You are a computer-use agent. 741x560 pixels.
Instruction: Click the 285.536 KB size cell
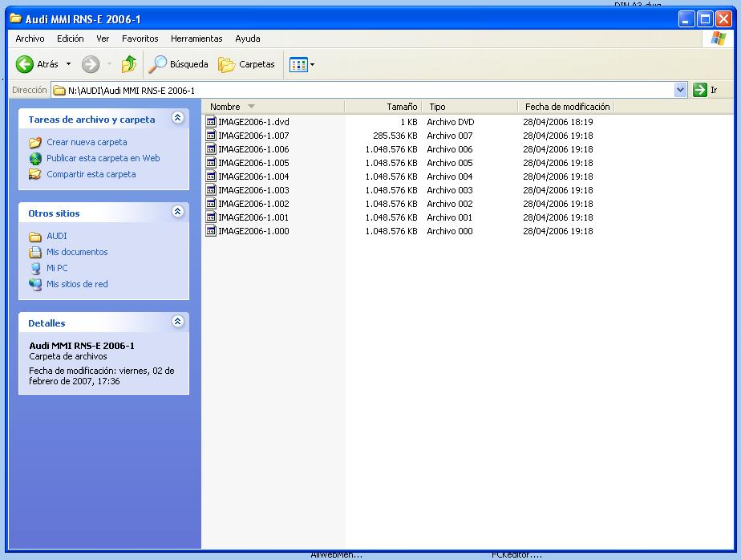coord(395,136)
